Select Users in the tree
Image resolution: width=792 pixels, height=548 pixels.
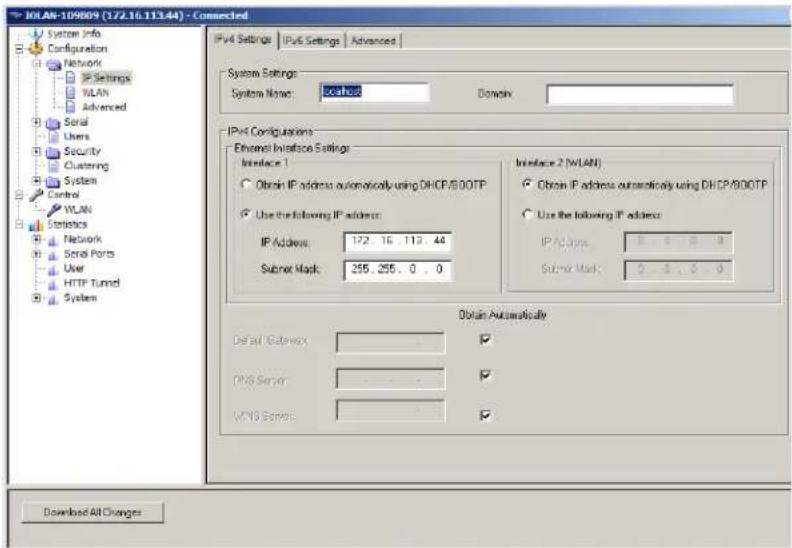pyautogui.click(x=76, y=136)
